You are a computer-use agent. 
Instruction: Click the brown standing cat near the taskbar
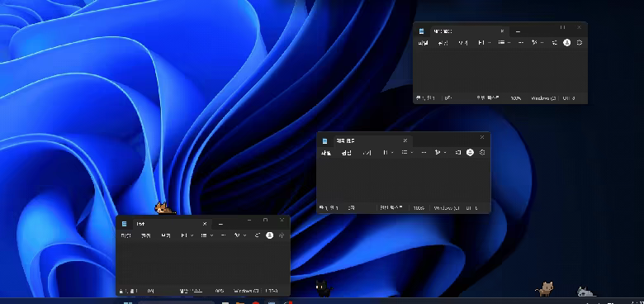[546, 289]
